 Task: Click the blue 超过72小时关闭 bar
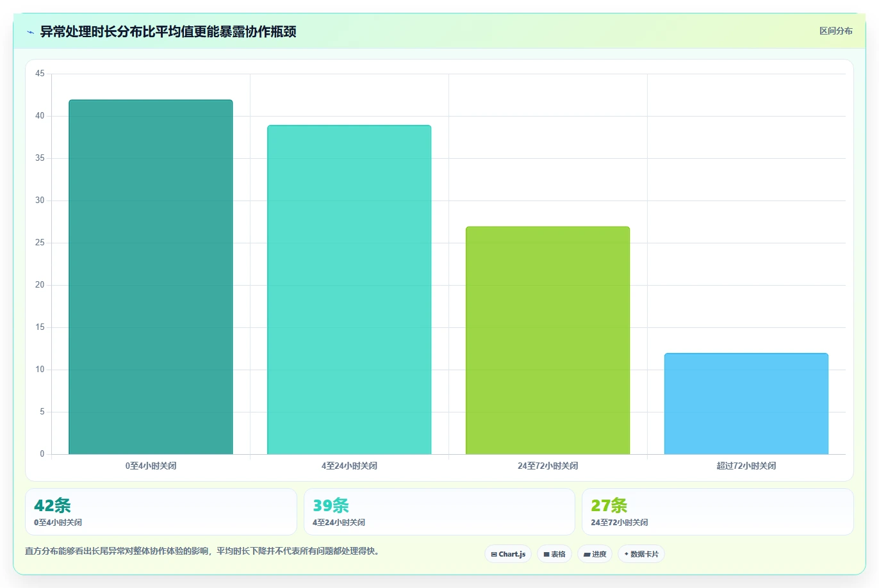746,404
